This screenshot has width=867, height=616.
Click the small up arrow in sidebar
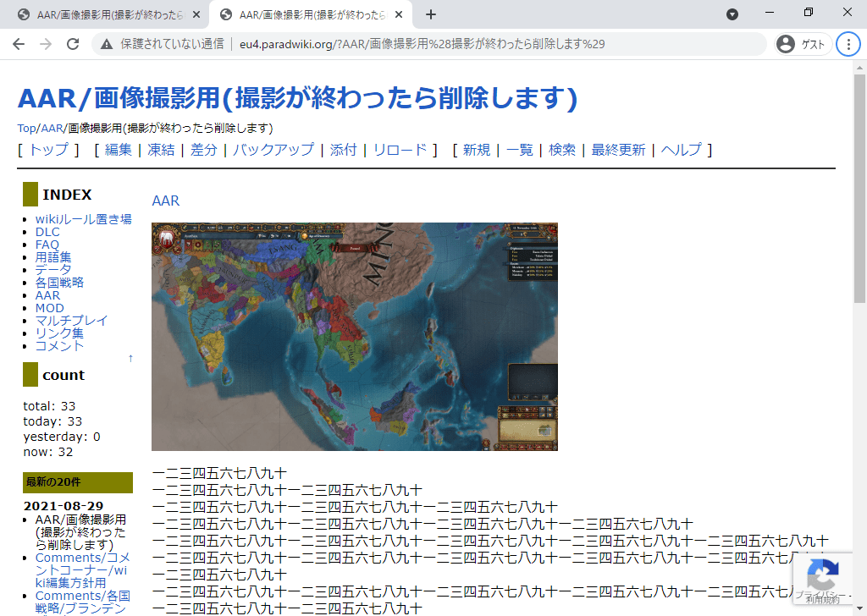130,358
